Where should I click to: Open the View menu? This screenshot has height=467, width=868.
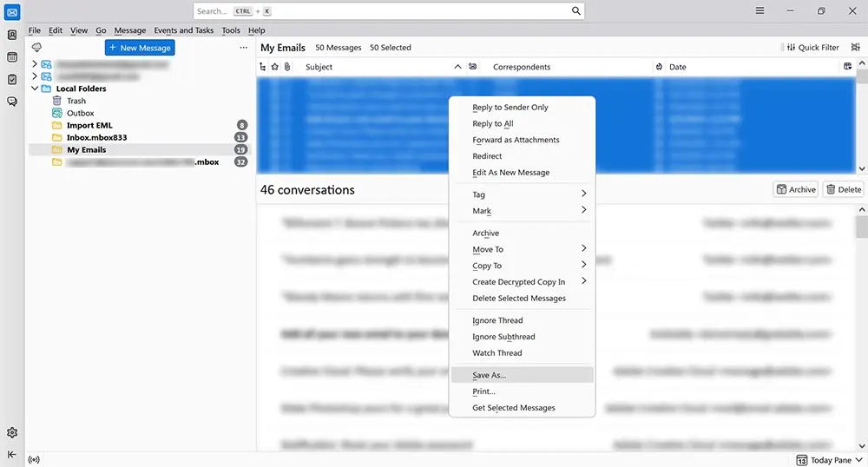coord(79,30)
